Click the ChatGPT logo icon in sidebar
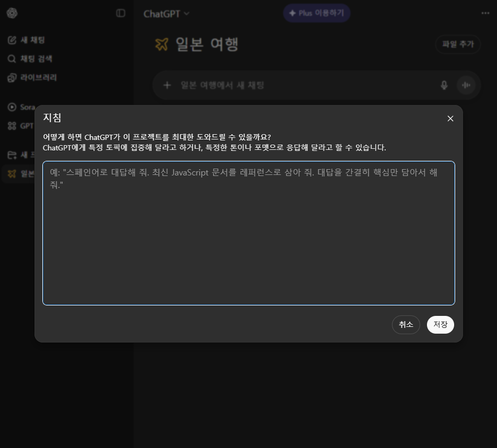This screenshot has height=448, width=497. click(12, 13)
